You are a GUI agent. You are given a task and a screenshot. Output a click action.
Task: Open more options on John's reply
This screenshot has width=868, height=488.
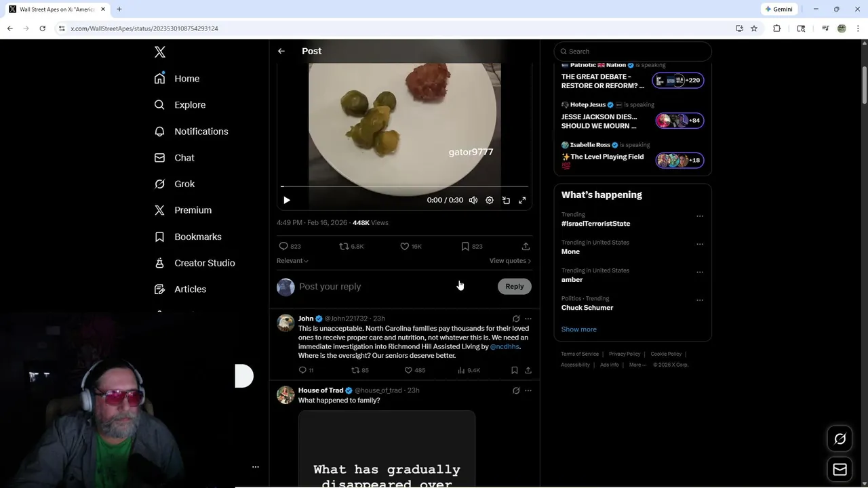coord(528,319)
